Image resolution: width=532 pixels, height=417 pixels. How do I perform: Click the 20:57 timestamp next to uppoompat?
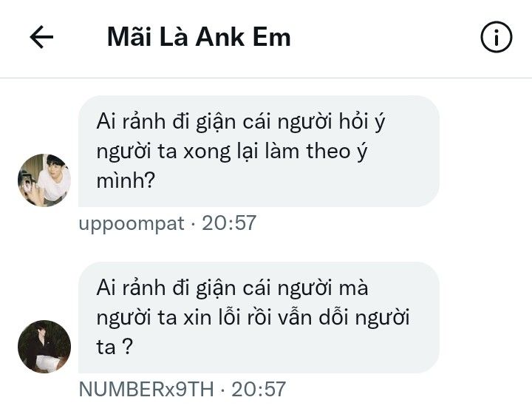pos(229,223)
